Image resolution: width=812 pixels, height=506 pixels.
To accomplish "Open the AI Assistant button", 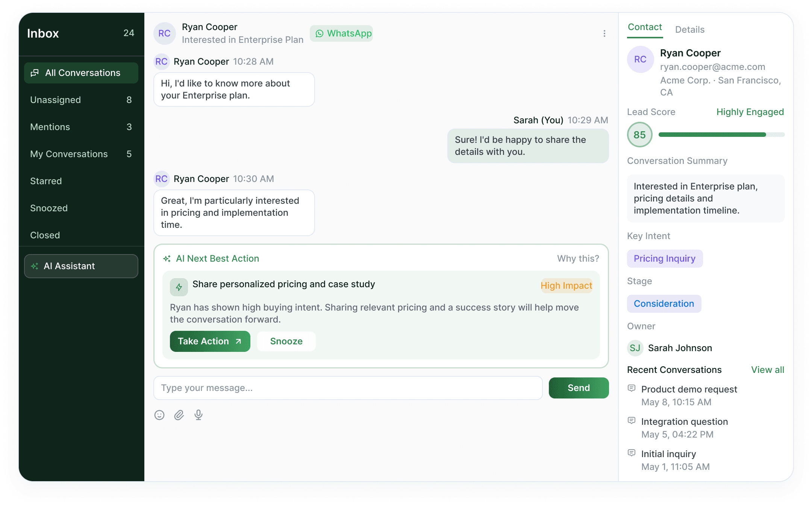I will (x=81, y=266).
